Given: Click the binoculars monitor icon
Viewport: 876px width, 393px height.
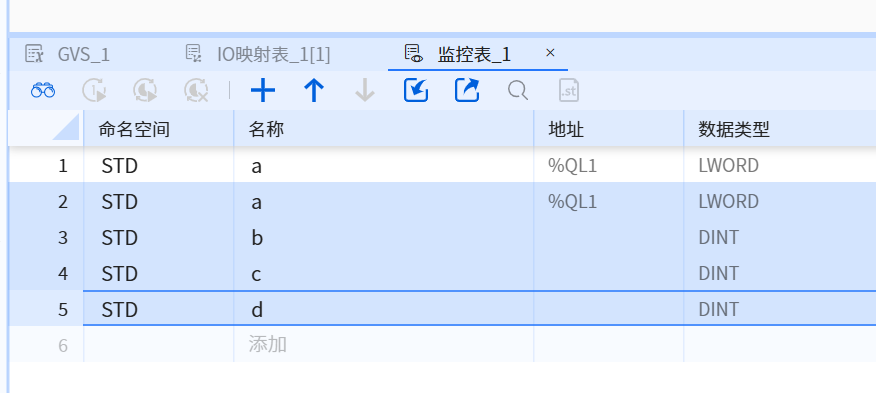Looking at the screenshot, I should tap(43, 90).
